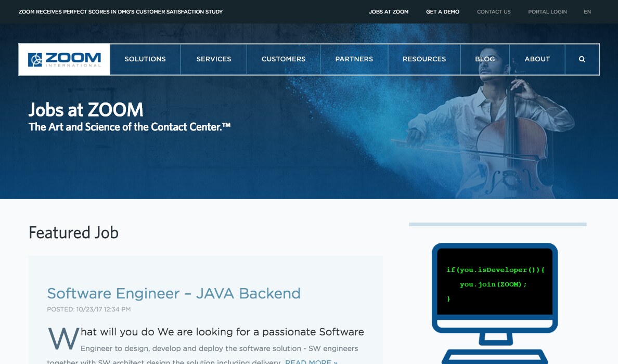Image resolution: width=618 pixels, height=364 pixels.
Task: Open the About menu
Action: pyautogui.click(x=537, y=59)
